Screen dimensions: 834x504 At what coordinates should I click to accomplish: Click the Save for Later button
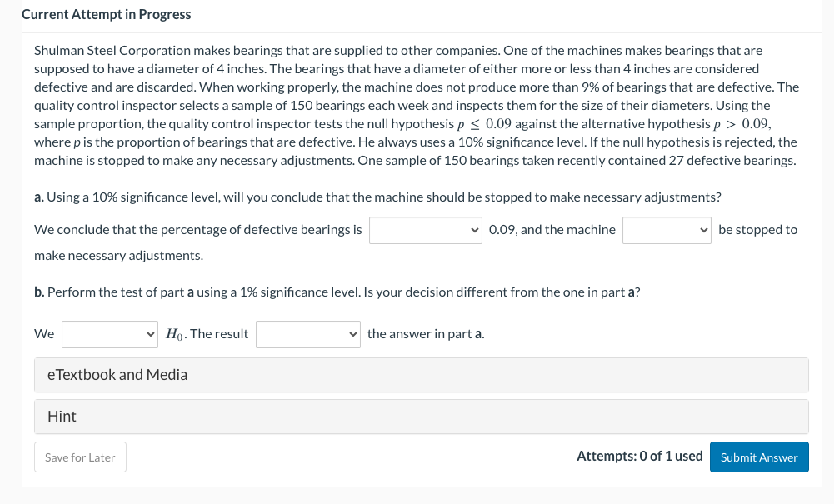pyautogui.click(x=80, y=457)
